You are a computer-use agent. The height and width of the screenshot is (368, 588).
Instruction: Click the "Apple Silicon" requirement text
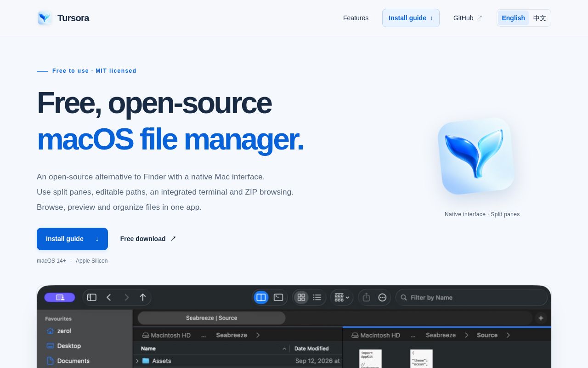click(92, 261)
